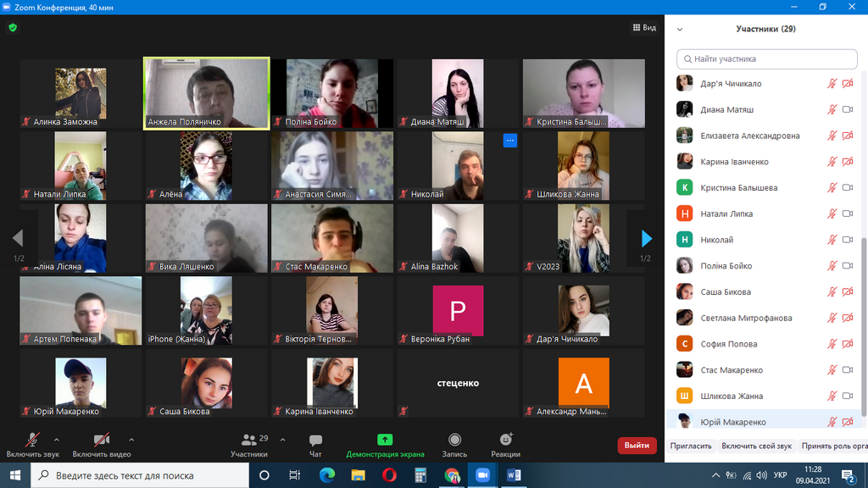868x488 pixels.
Task: Toggle camera with Включить видео
Action: click(x=101, y=440)
